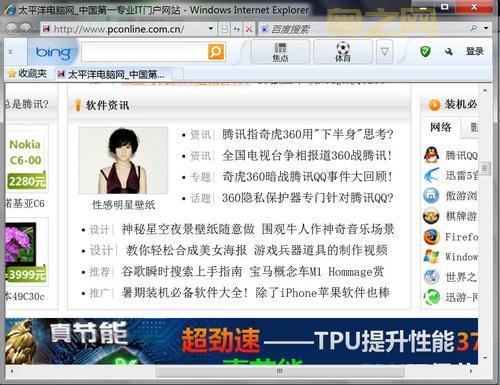Open a new blank tab
Viewport: 500px width, 385px height.
click(x=177, y=74)
